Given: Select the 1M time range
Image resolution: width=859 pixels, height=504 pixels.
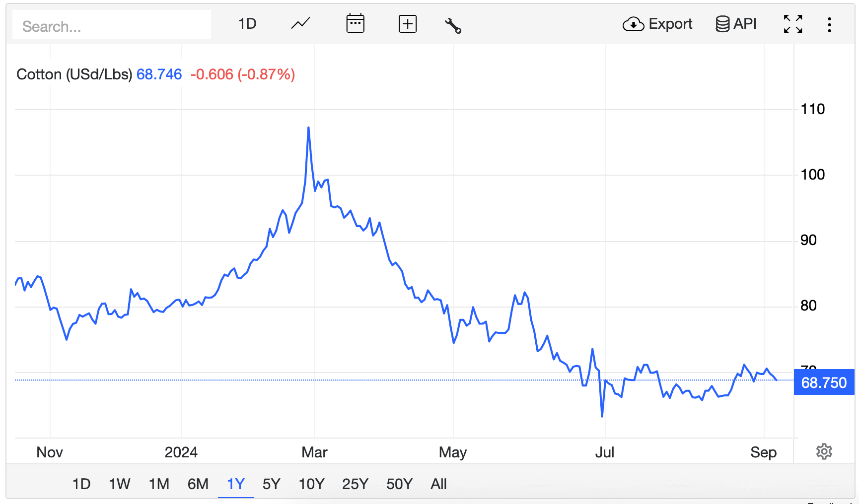Looking at the screenshot, I should [x=159, y=484].
